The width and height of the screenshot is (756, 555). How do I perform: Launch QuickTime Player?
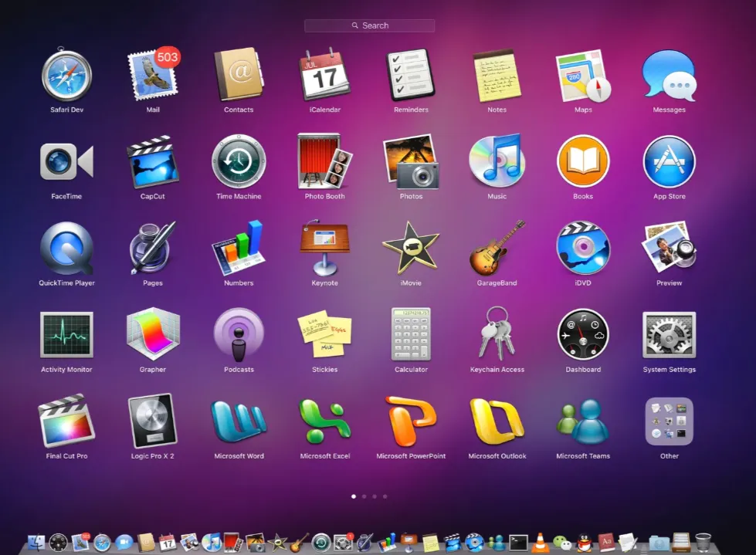pos(66,249)
